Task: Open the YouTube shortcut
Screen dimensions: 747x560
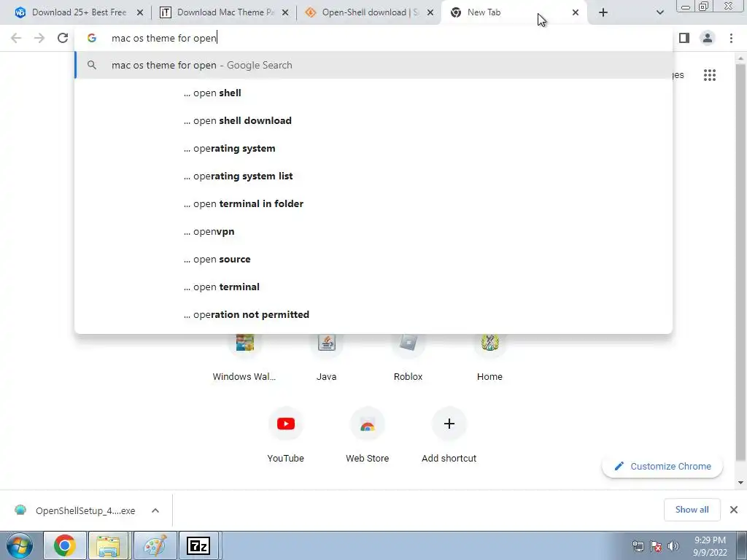Action: (285, 435)
